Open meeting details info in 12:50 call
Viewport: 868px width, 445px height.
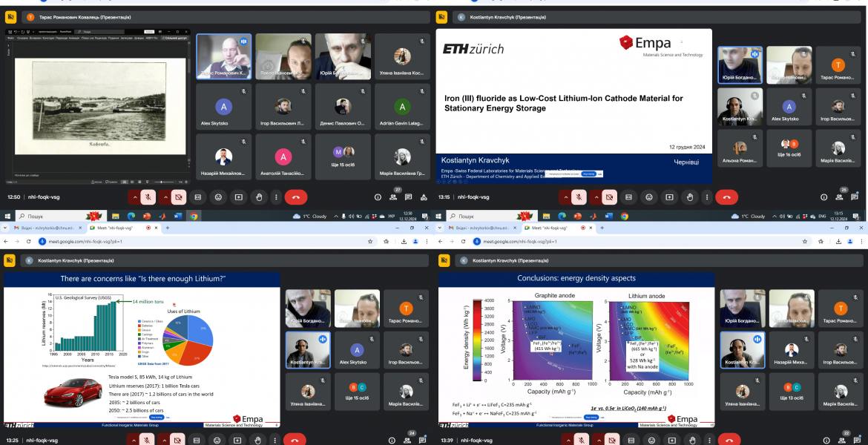click(378, 197)
